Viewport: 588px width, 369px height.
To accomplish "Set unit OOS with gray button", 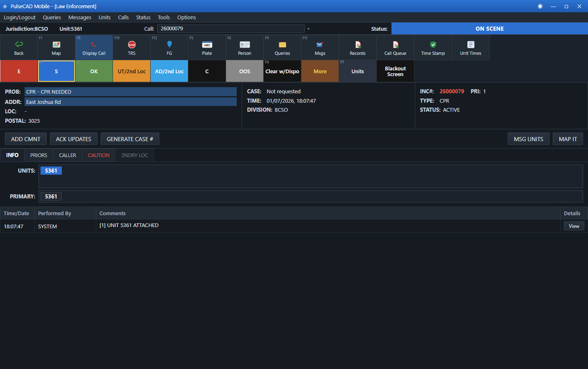I will pos(245,71).
